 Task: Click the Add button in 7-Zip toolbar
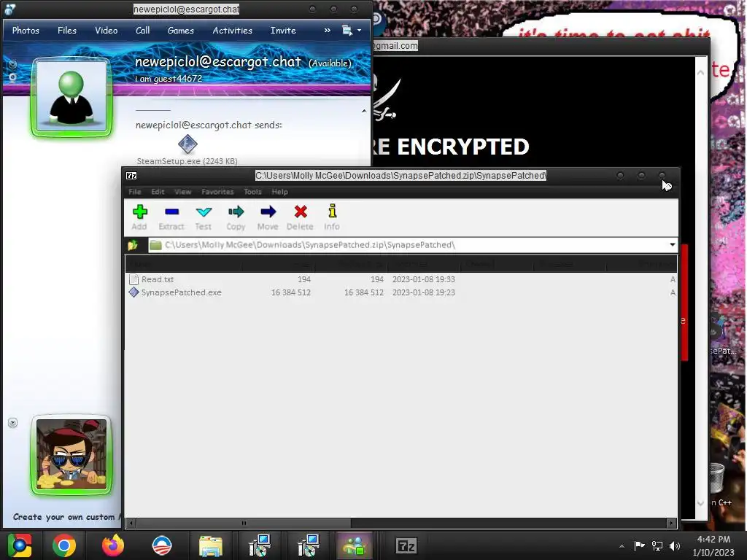pyautogui.click(x=139, y=217)
